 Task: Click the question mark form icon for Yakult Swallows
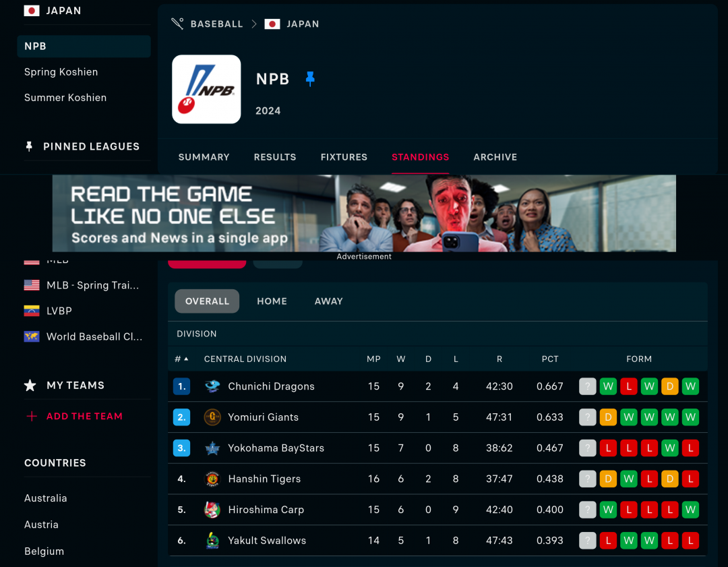tap(587, 541)
